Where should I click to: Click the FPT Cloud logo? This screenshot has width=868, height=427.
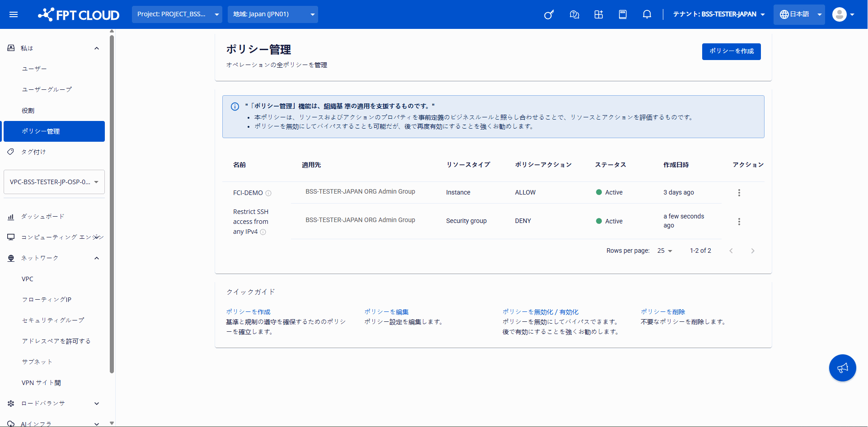tap(79, 14)
